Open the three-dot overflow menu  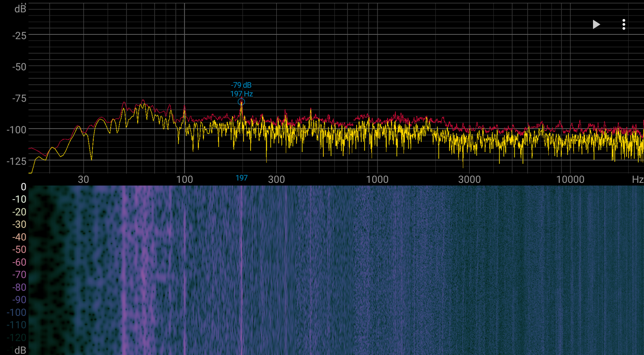coord(624,24)
